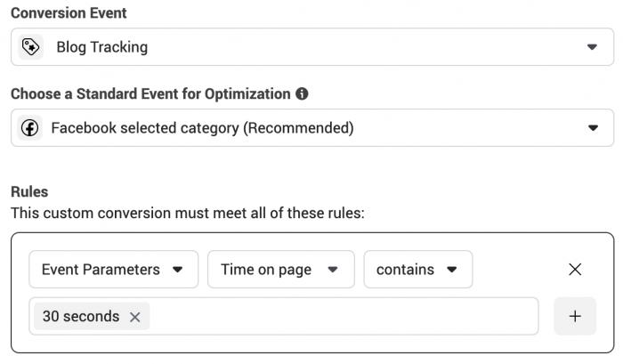Screen dimensions: 623x364
Task: Delete the "30 seconds" chip via its X
Action: click(135, 317)
